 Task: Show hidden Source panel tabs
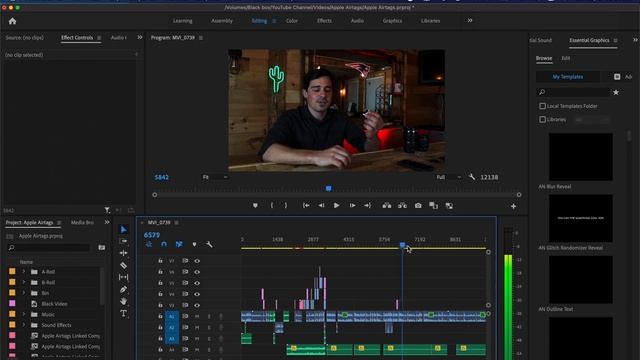pyautogui.click(x=140, y=38)
